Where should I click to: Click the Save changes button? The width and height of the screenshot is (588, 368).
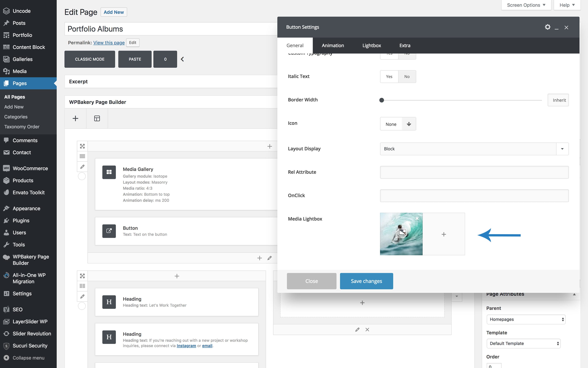[x=366, y=281]
